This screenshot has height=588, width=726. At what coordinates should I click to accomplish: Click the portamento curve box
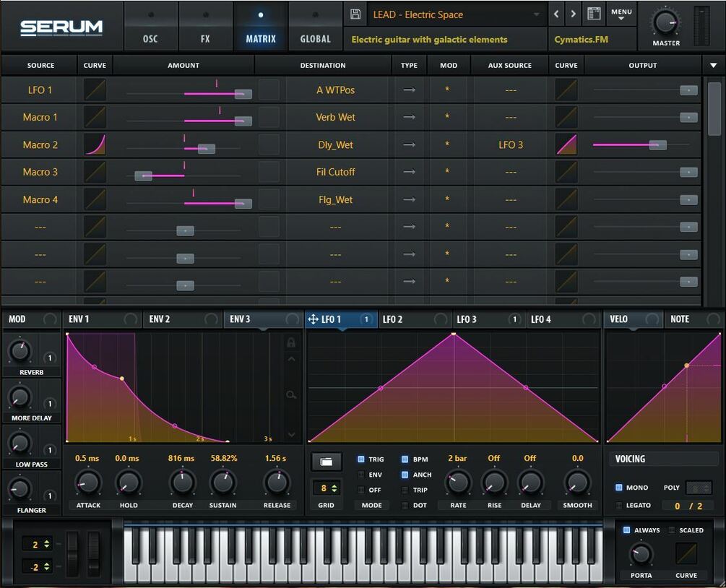686,553
